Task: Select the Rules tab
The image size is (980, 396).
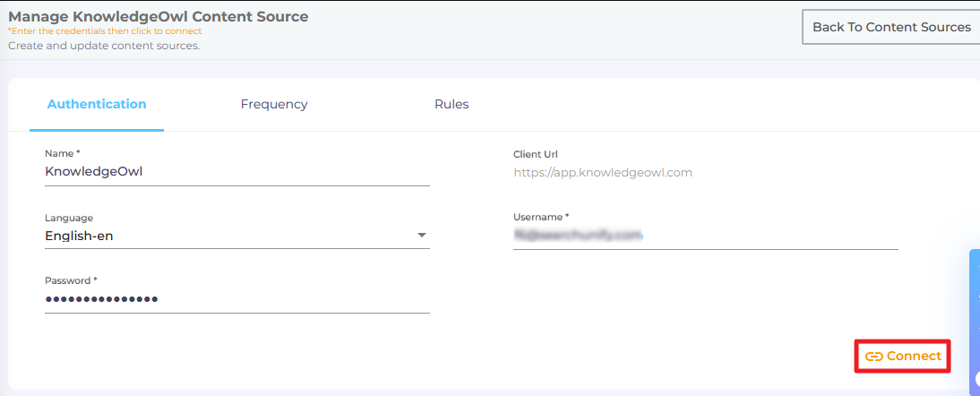Action: click(x=451, y=104)
